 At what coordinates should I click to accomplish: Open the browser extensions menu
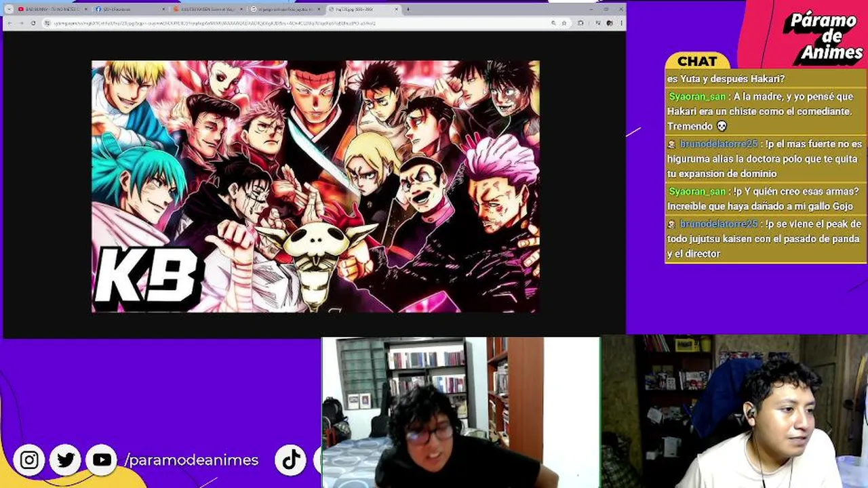[580, 23]
